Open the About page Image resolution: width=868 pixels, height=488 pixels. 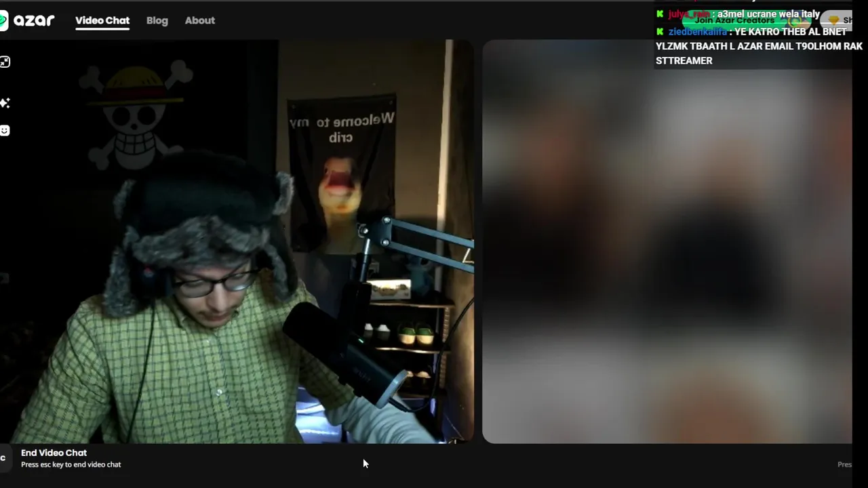click(200, 20)
